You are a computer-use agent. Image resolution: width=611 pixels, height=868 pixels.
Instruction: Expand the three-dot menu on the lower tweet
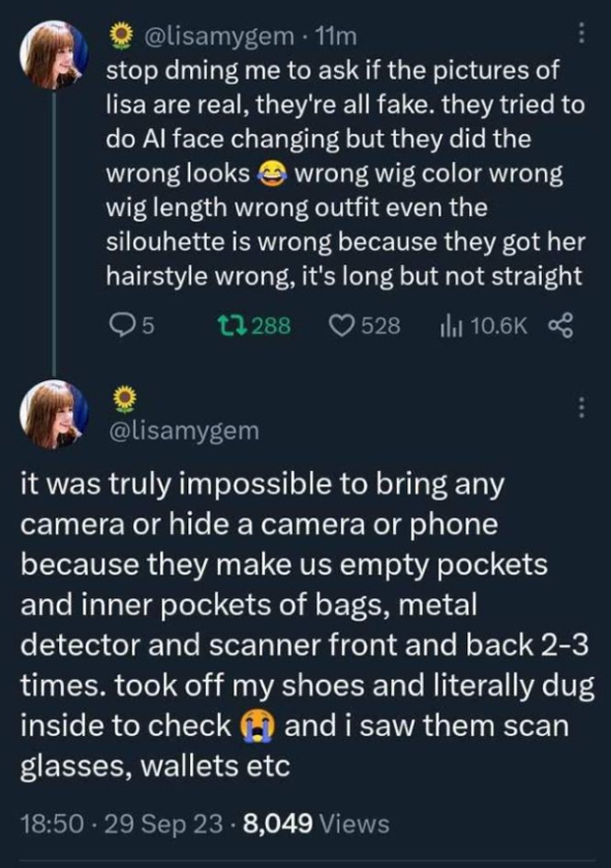point(581,406)
